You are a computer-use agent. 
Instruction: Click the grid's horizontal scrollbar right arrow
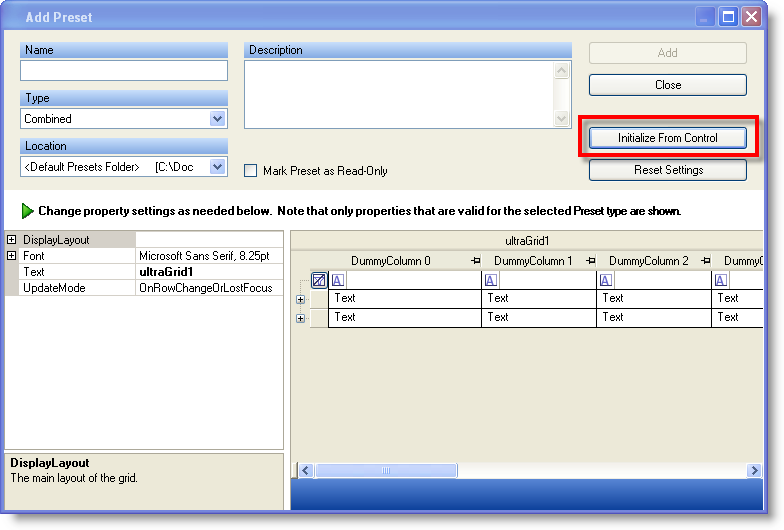[x=754, y=471]
